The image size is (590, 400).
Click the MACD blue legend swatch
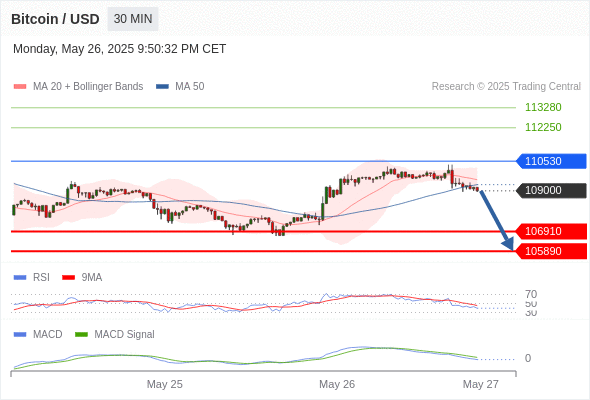[x=20, y=334]
